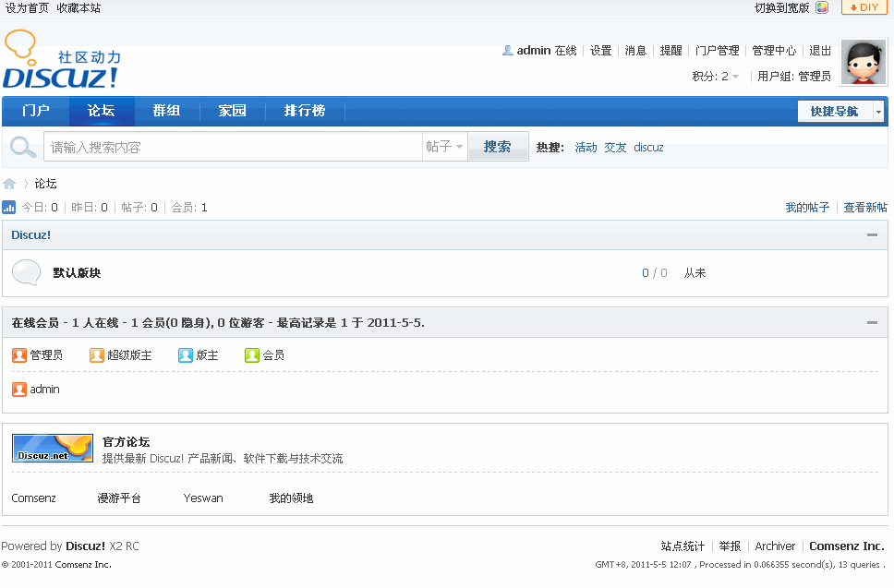The height and width of the screenshot is (588, 894).
Task: Expand the 积分 points dropdown arrow
Action: click(x=735, y=77)
